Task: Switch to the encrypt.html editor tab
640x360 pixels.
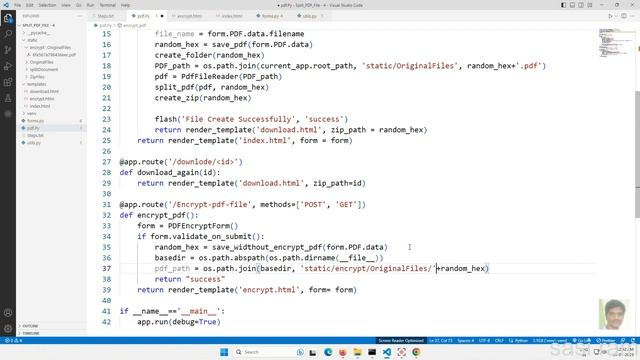Action: click(189, 16)
